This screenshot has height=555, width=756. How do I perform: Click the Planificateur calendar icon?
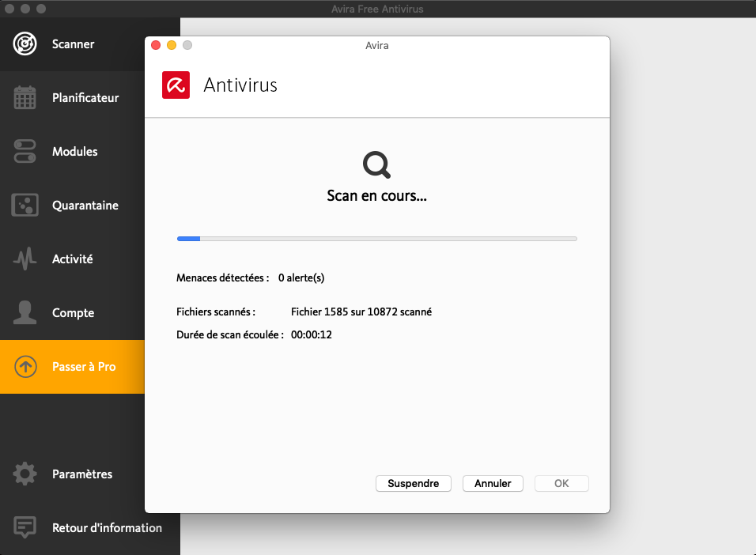pyautogui.click(x=25, y=97)
